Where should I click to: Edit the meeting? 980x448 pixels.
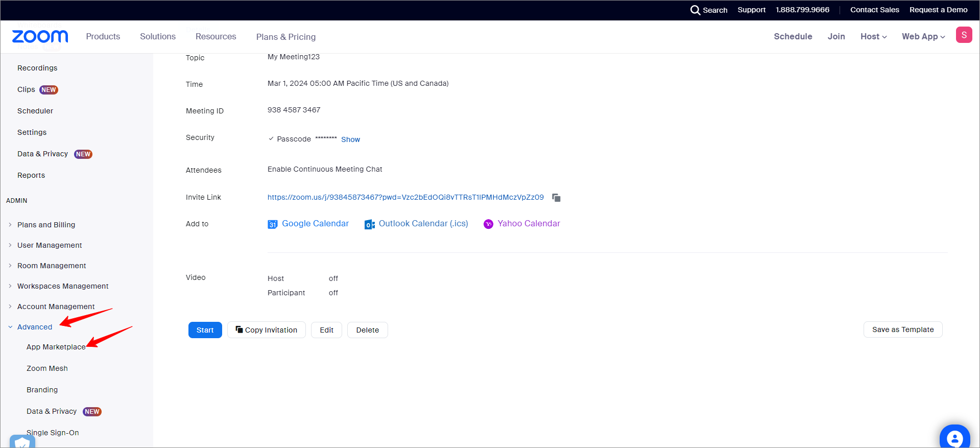(x=327, y=330)
